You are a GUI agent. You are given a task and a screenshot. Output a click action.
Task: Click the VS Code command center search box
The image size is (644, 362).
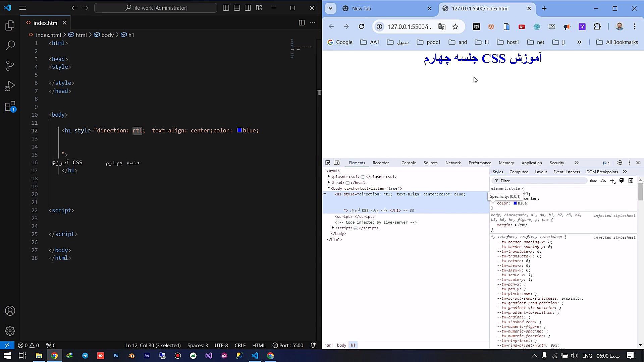156,8
